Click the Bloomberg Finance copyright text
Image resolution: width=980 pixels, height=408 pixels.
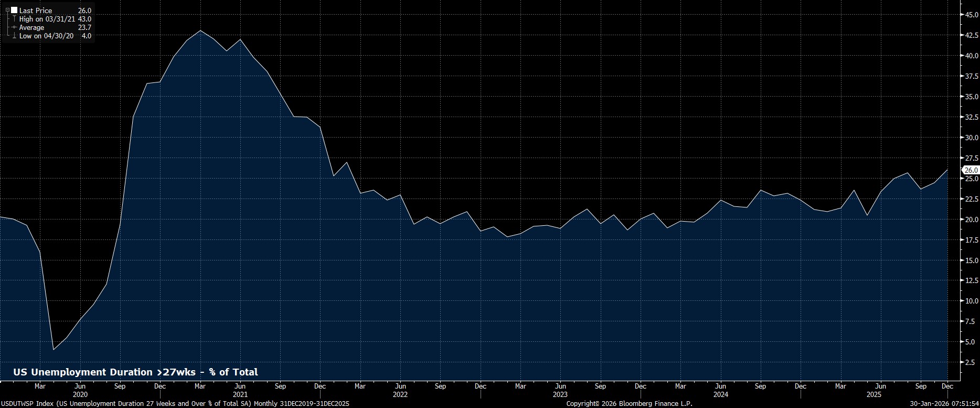629,404
